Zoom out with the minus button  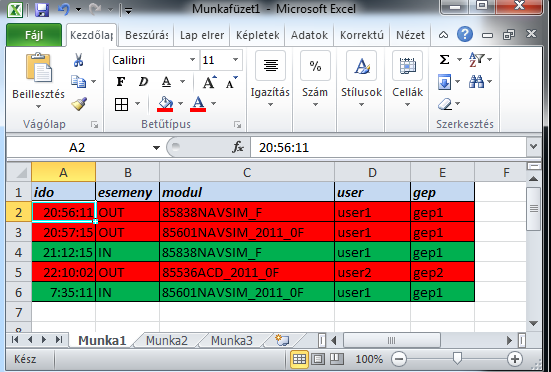click(x=398, y=359)
